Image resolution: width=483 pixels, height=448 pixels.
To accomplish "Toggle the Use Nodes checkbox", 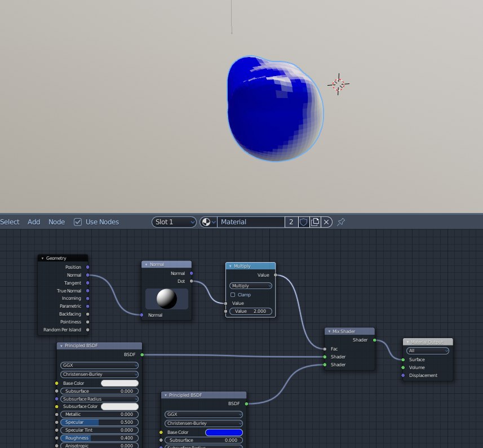I will [x=78, y=222].
